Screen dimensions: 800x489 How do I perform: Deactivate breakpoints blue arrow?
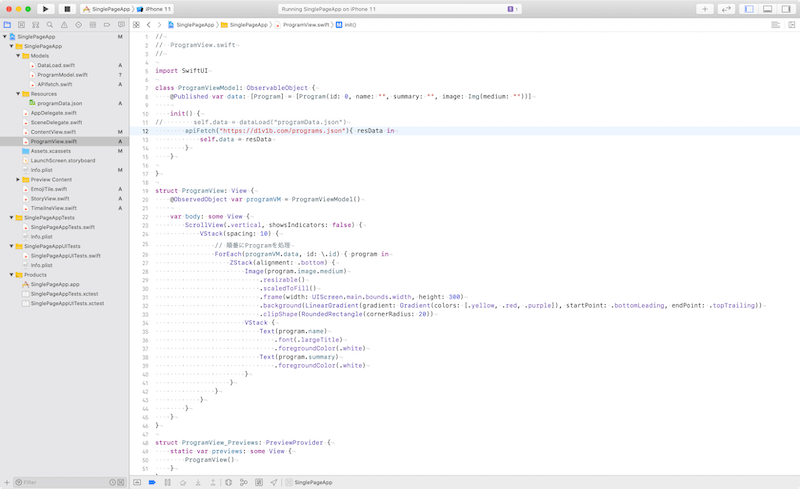(x=152, y=482)
